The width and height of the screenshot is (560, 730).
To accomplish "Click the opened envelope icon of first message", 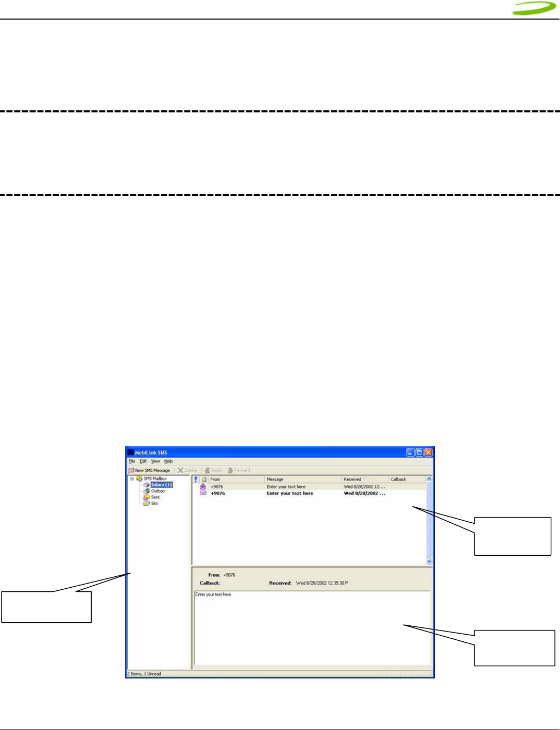I will coord(203,486).
